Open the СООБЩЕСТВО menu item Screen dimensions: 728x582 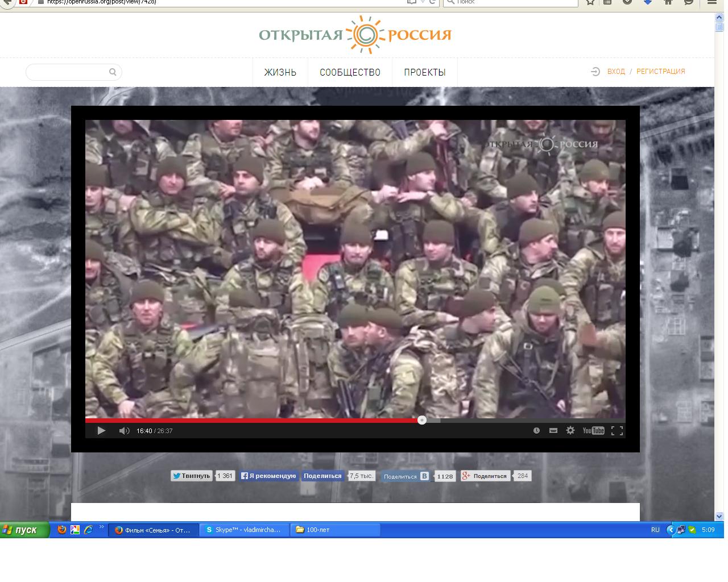coord(350,72)
